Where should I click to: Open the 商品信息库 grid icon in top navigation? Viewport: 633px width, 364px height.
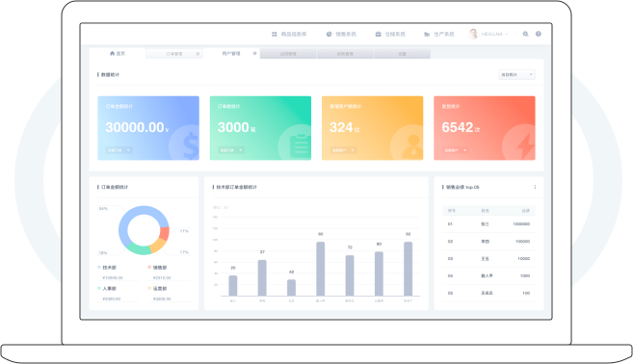point(275,35)
